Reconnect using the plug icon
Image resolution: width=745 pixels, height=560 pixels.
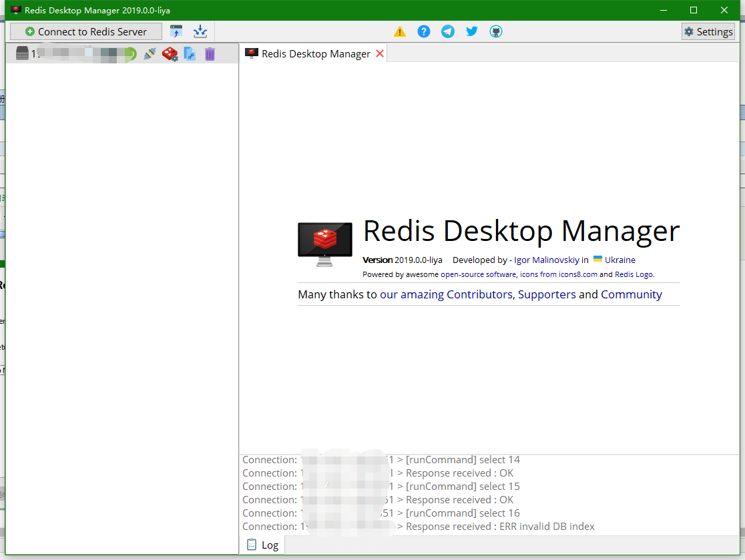[x=150, y=53]
